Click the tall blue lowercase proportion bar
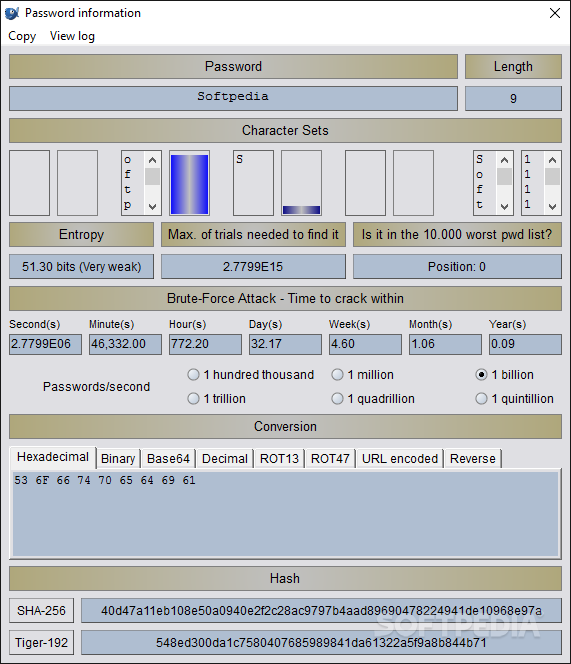 tap(189, 184)
